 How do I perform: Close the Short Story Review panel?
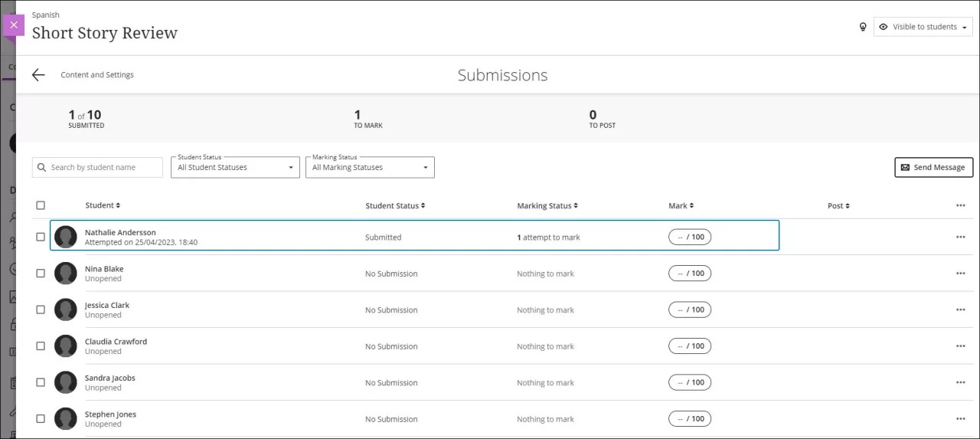tap(14, 25)
